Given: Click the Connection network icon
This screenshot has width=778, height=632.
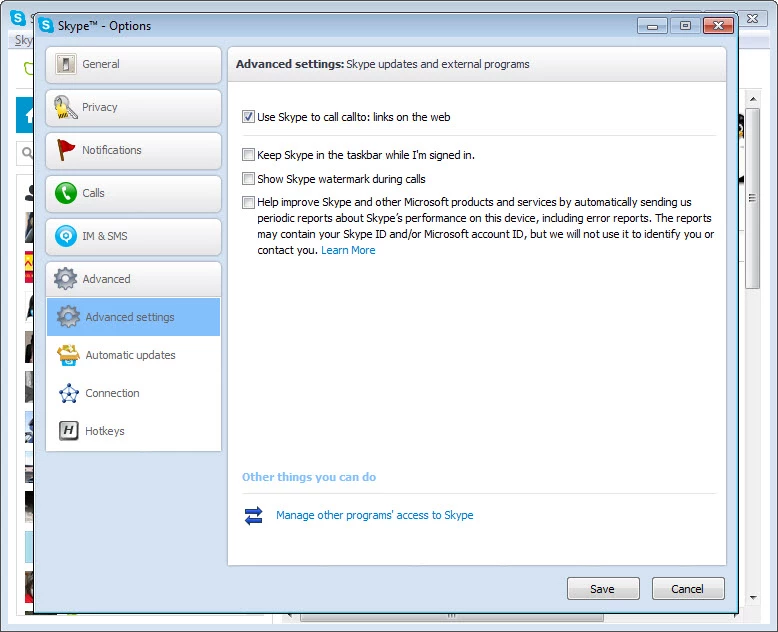Looking at the screenshot, I should click(68, 394).
